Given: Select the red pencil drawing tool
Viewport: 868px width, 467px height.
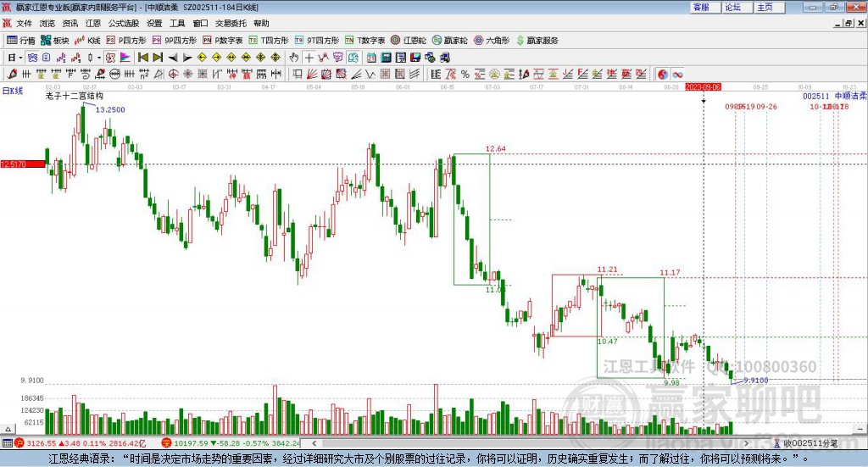Looking at the screenshot, I should (12, 74).
